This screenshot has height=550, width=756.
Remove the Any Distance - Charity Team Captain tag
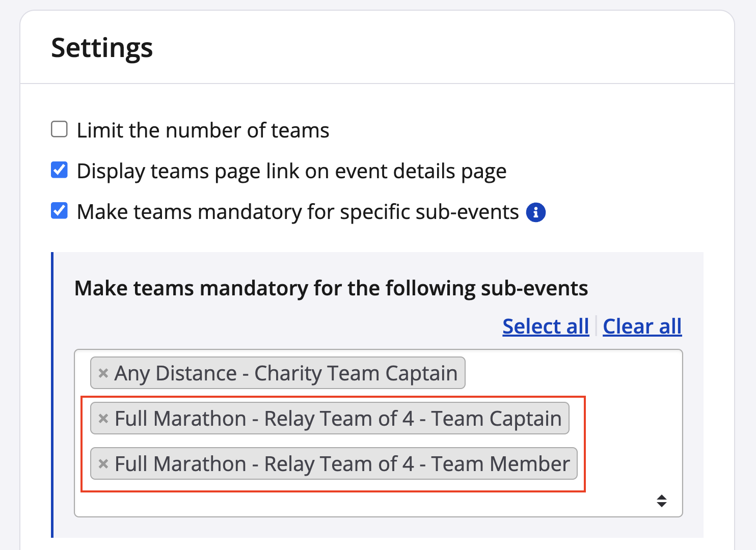pos(103,373)
